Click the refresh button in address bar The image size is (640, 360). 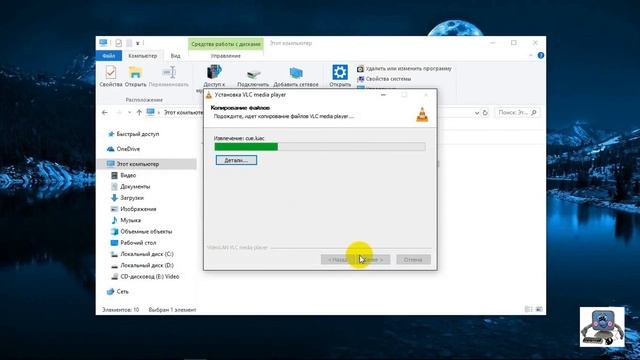485,113
